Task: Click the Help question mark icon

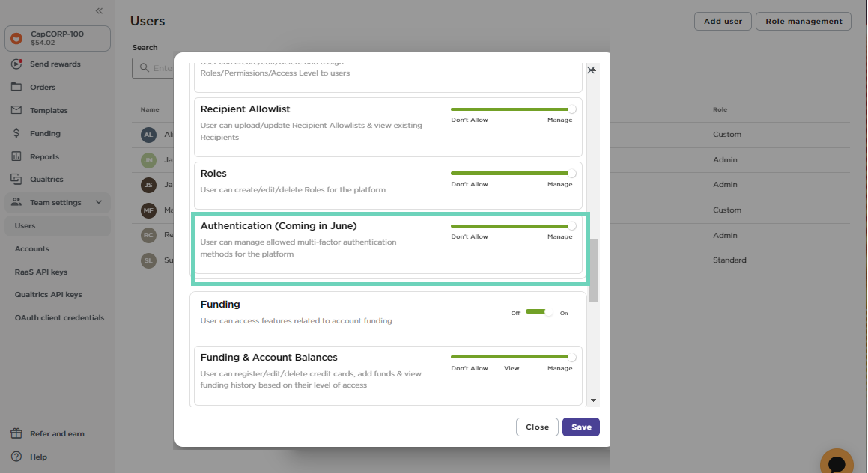Action: 16,457
